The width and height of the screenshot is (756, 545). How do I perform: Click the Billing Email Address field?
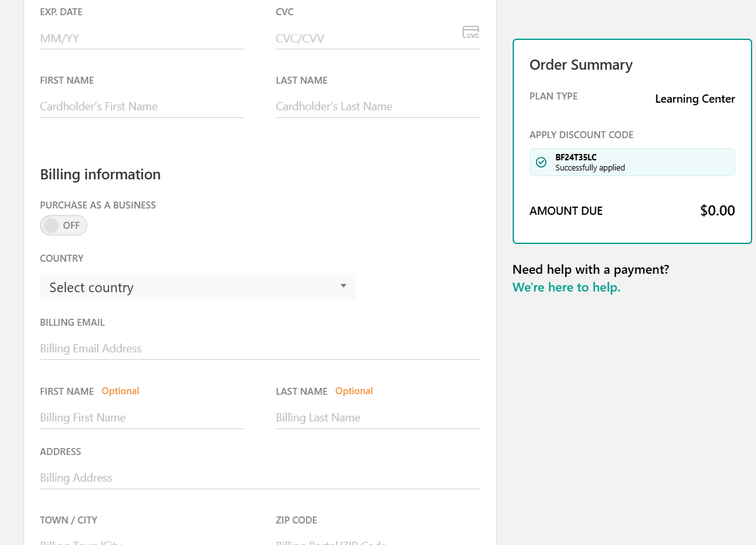259,349
